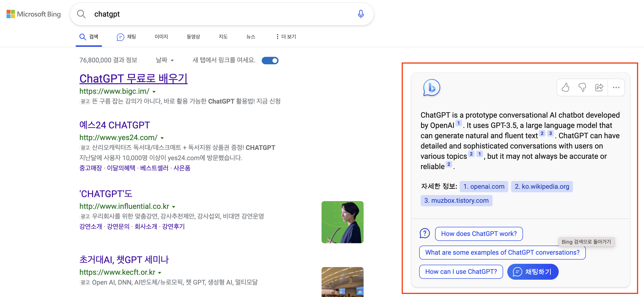Viewport: 644px width, 297px height.
Task: Switch to the 지도 maps tab
Action: coord(223,36)
